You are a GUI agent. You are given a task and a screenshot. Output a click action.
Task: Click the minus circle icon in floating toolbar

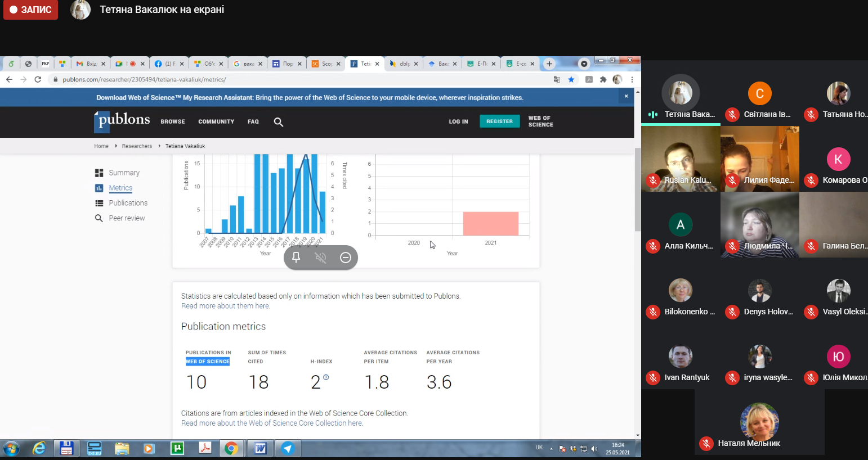(346, 258)
